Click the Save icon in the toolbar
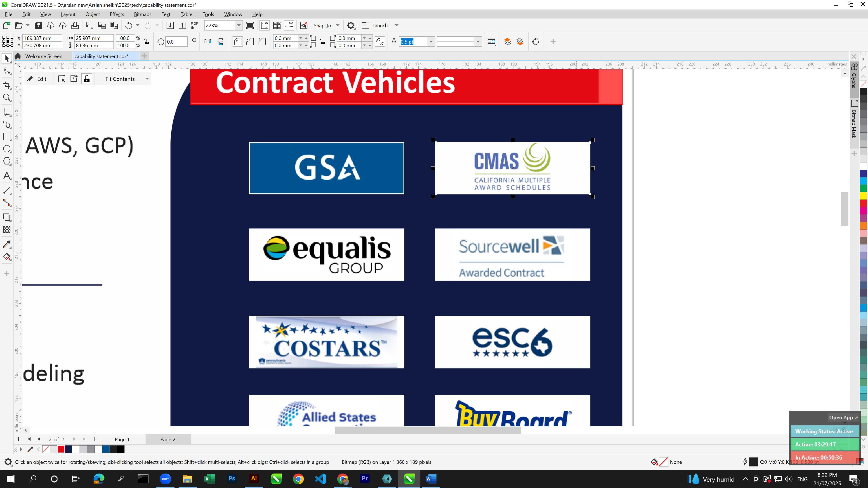Viewport: 868px width, 488px height. click(x=38, y=25)
